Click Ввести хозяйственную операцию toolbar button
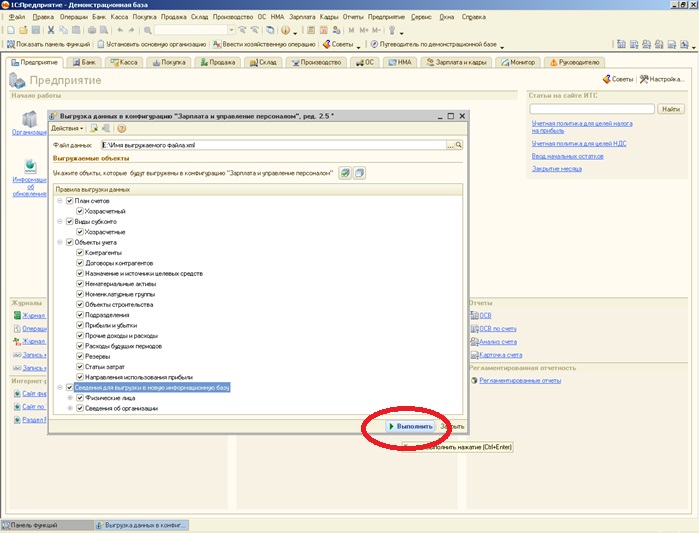This screenshot has height=533, width=699. [x=264, y=44]
